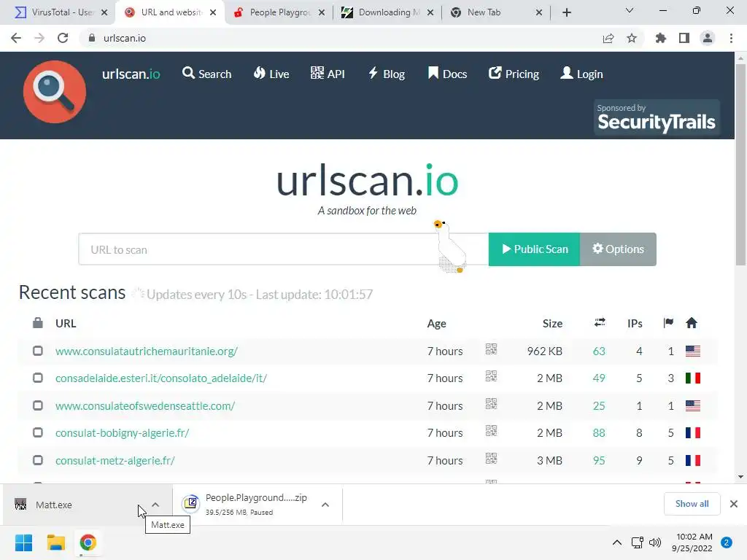Open tab search chevron
The width and height of the screenshot is (747, 560).
click(x=630, y=10)
